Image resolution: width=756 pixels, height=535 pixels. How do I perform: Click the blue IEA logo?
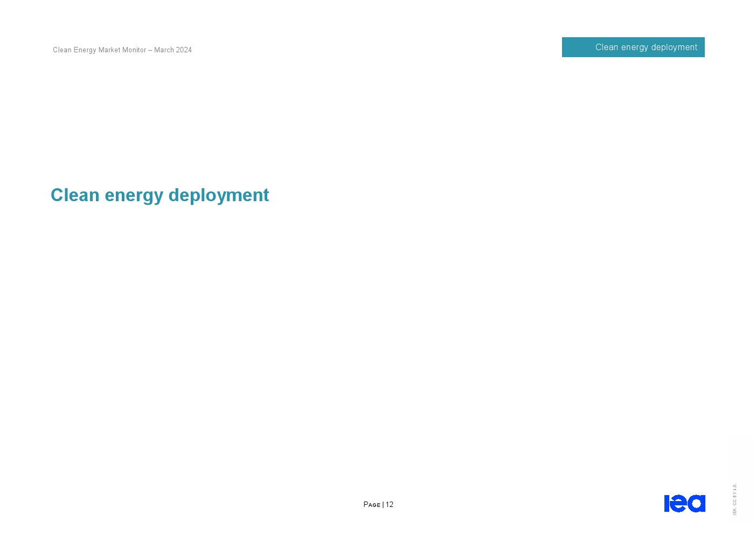(684, 503)
